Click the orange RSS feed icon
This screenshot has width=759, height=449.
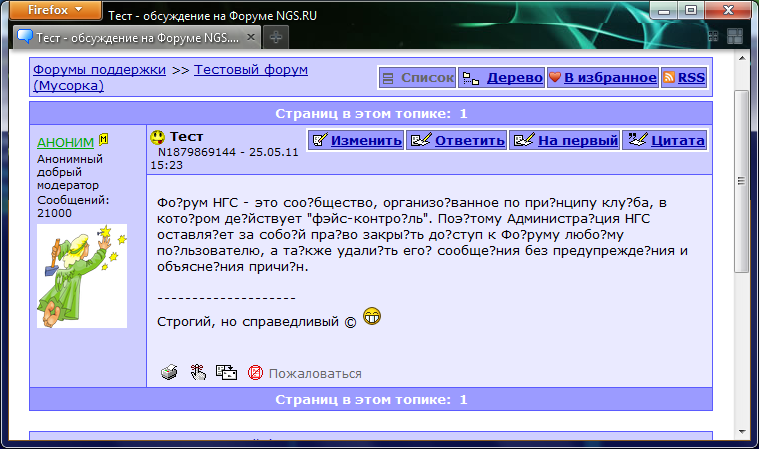[x=669, y=77]
